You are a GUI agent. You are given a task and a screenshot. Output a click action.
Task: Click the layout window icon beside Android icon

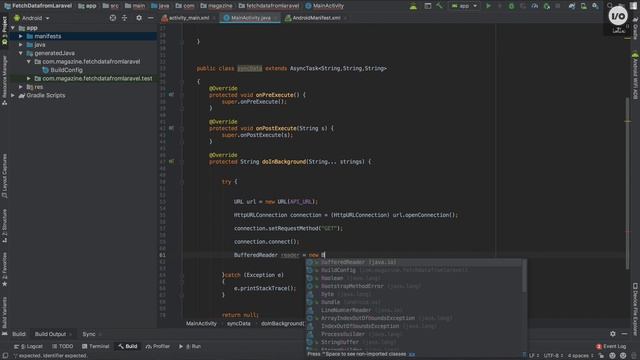point(427,6)
